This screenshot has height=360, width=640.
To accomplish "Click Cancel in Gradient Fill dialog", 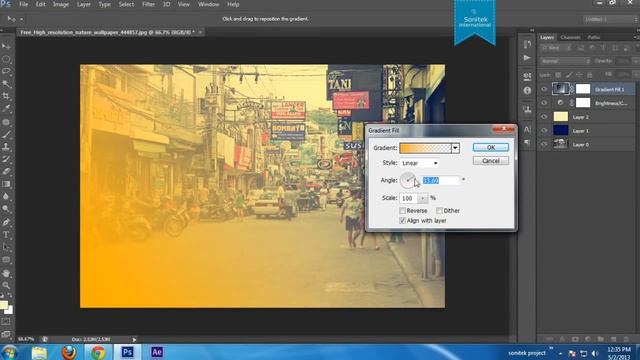I will pos(491,161).
